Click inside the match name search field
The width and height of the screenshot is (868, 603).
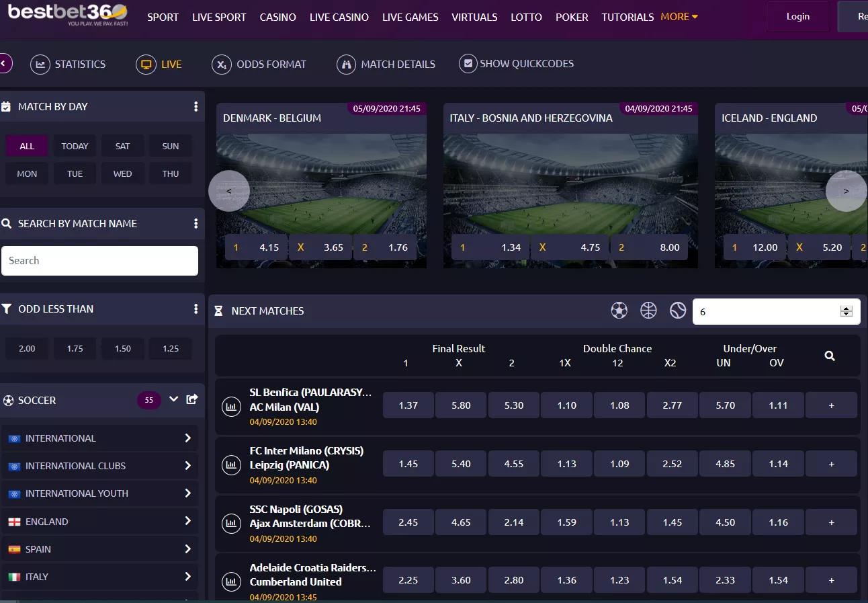(x=99, y=260)
